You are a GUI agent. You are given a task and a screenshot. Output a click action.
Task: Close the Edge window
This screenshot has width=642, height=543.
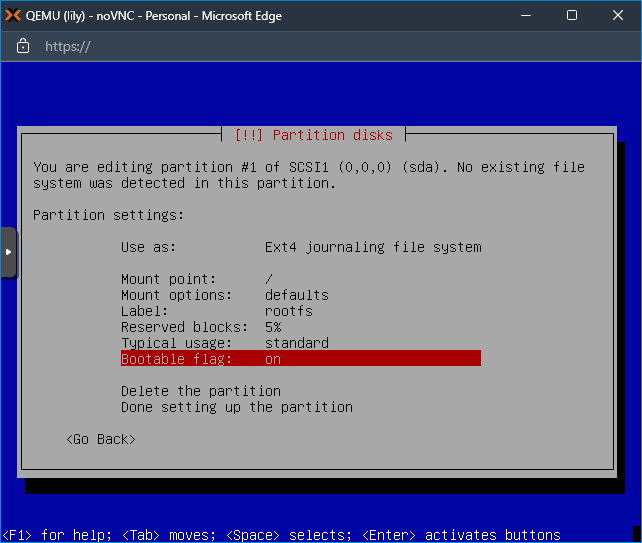pos(618,16)
